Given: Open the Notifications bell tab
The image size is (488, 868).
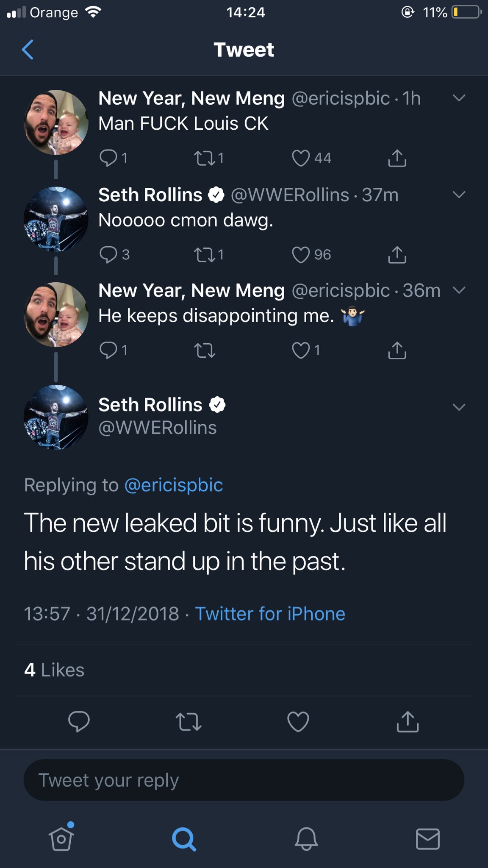Looking at the screenshot, I should 306,838.
